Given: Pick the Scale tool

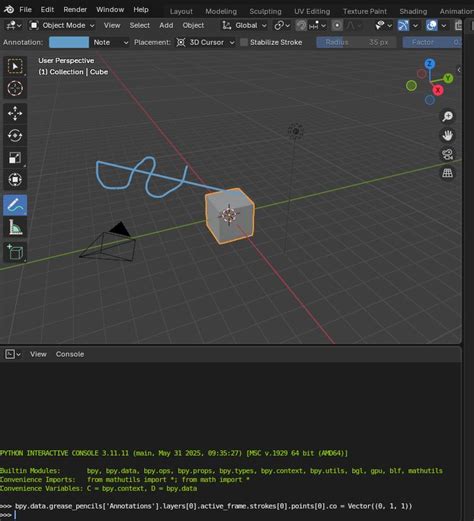Looking at the screenshot, I should click(x=15, y=158).
